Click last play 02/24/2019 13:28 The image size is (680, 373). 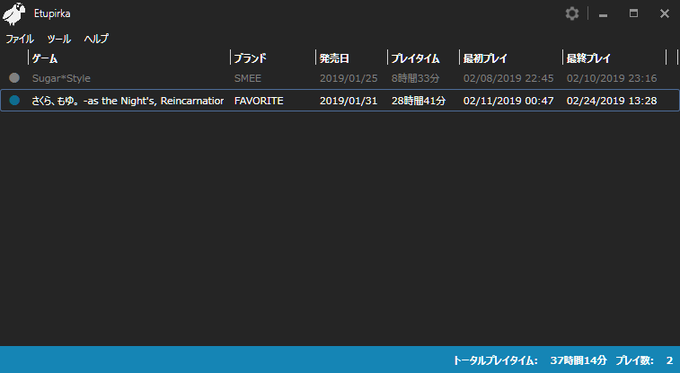pos(611,101)
